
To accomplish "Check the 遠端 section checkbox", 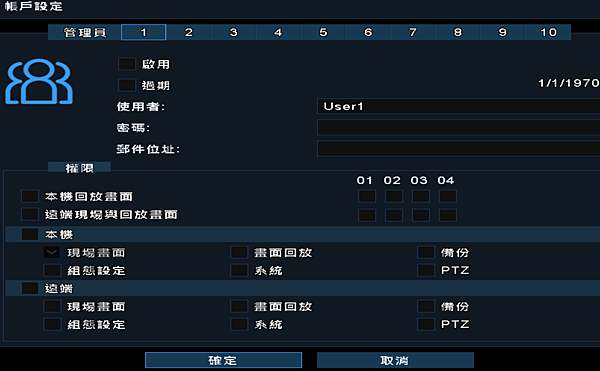I will [30, 288].
